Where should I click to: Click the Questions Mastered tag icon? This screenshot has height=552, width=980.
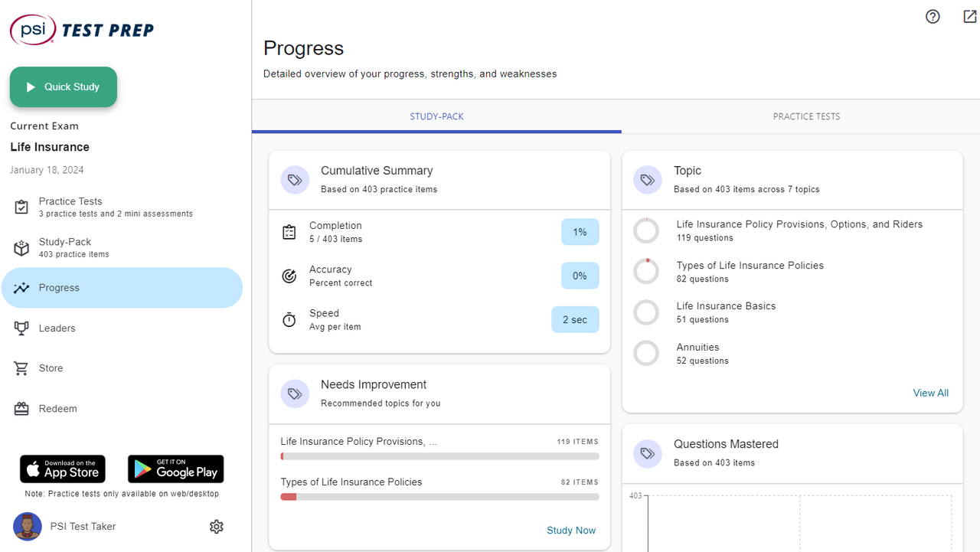[648, 453]
